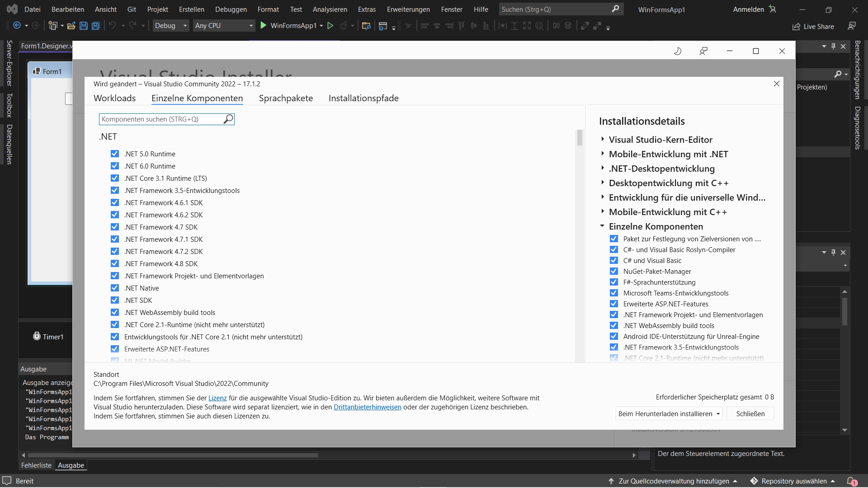Expand Mobile-Entwicklung mit .NET details
The image size is (868, 488).
(603, 154)
